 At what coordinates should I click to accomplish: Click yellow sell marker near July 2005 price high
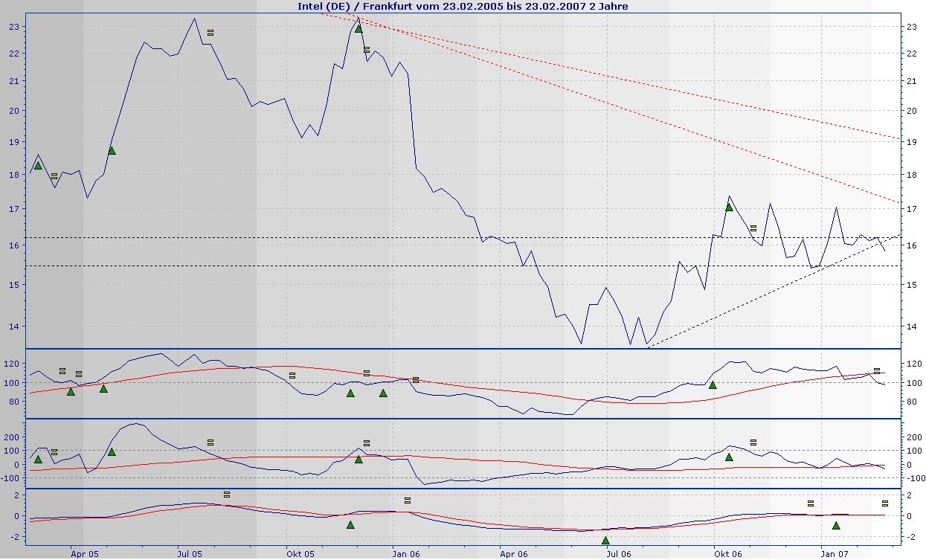pos(210,32)
